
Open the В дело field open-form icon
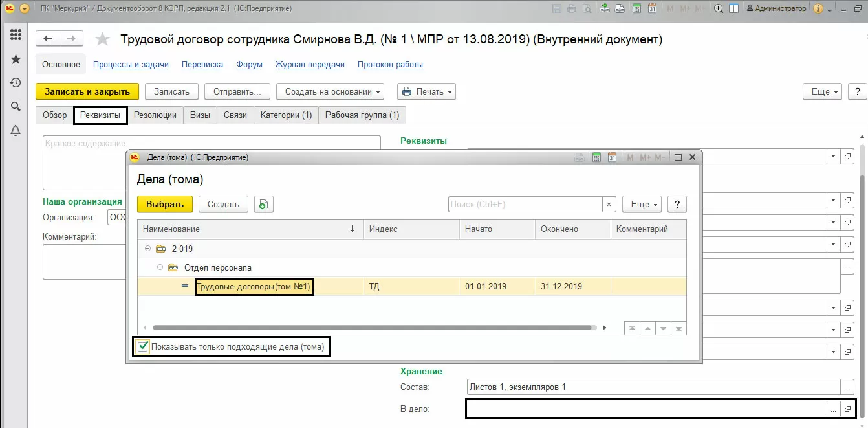coord(848,409)
